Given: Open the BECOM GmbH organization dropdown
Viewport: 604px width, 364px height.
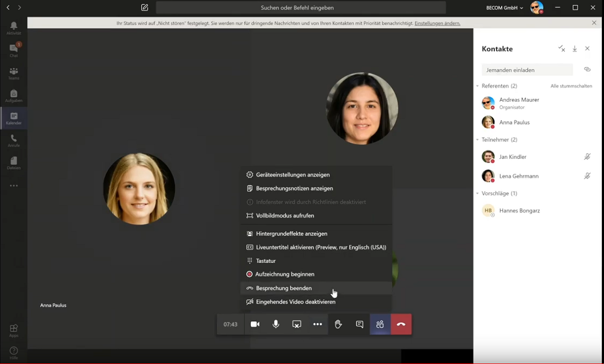Looking at the screenshot, I should click(505, 8).
